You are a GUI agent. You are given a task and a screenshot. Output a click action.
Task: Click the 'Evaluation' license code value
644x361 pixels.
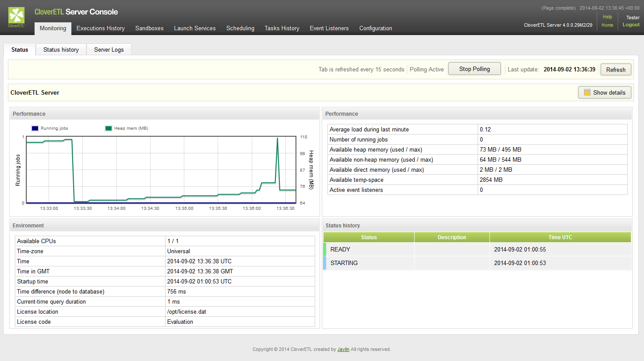[x=180, y=322]
